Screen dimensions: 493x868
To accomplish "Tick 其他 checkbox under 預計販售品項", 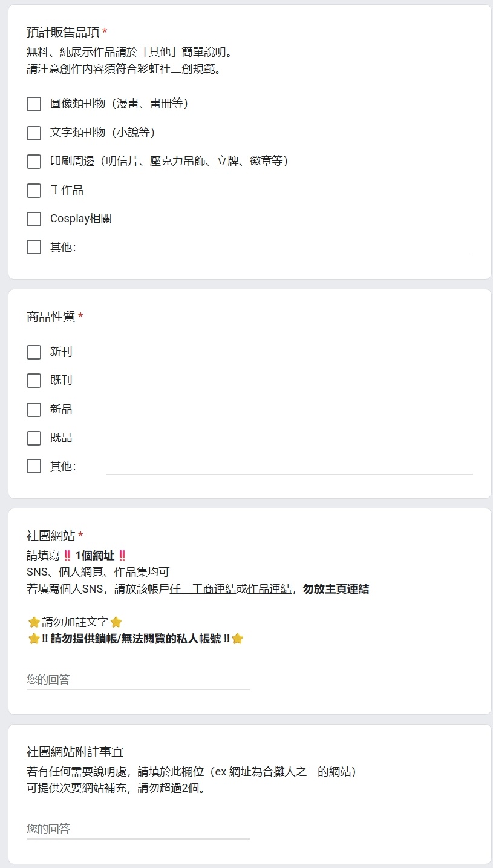I will click(x=34, y=247).
